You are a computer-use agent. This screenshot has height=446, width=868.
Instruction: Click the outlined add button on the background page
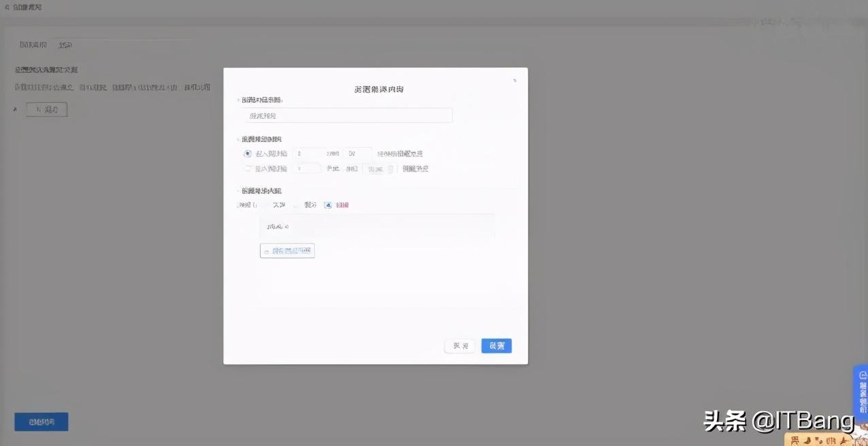pyautogui.click(x=47, y=109)
